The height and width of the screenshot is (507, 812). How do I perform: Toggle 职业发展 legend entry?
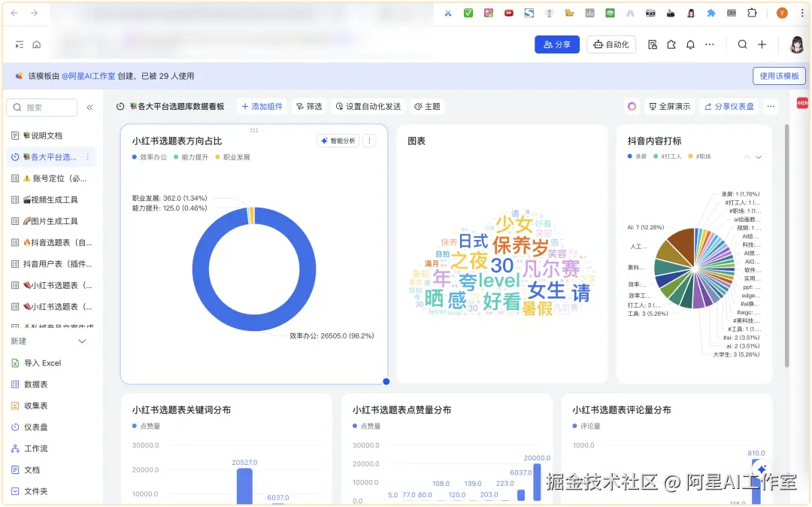click(232, 157)
